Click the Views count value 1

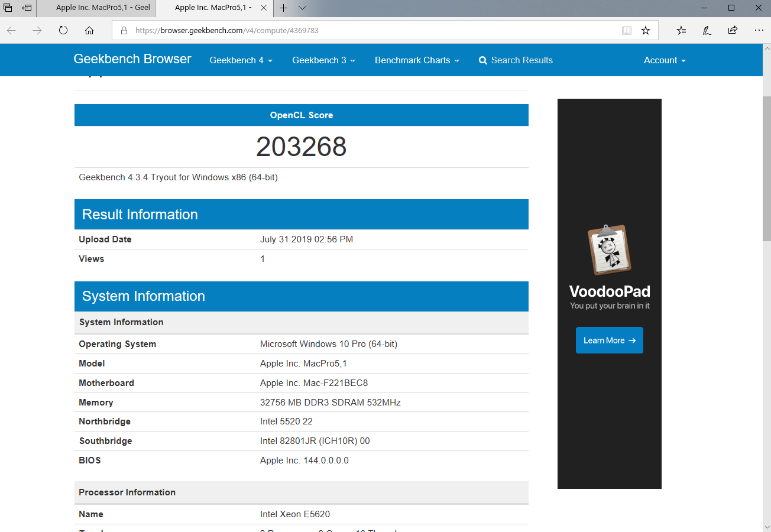tap(263, 259)
